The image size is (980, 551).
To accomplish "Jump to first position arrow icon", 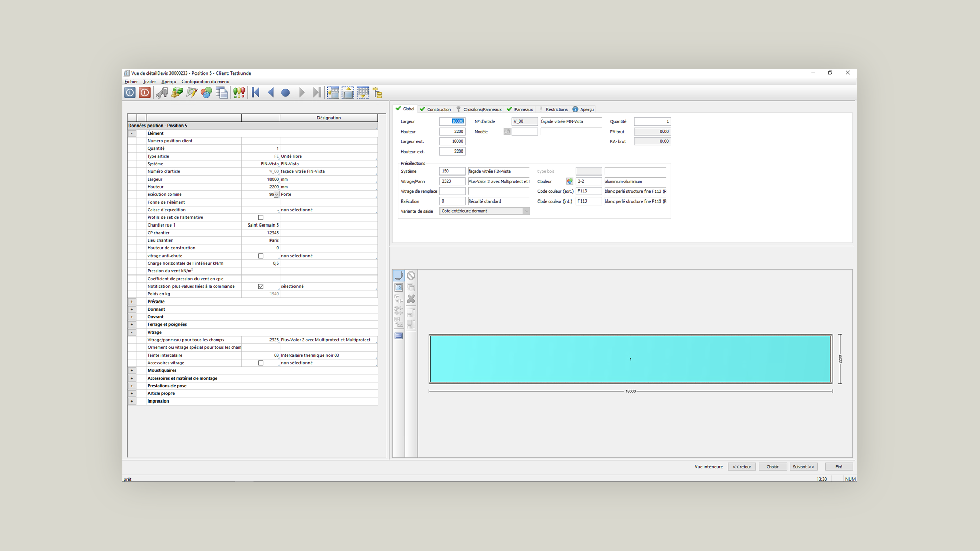I will 256,93.
